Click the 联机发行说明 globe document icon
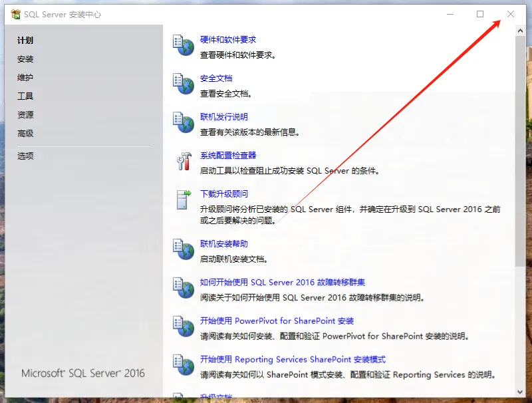This screenshot has height=403, width=532. [184, 122]
